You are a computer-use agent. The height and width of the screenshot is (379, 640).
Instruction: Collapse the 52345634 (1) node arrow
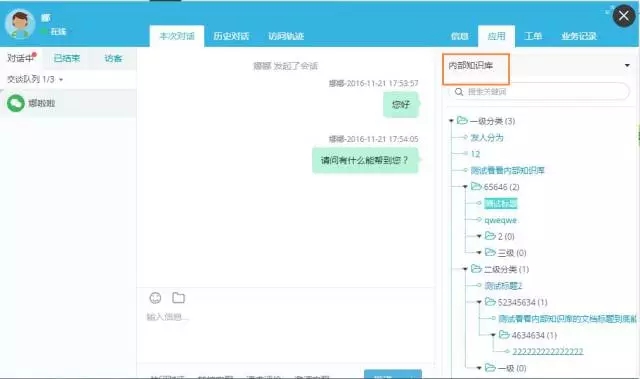pos(479,302)
